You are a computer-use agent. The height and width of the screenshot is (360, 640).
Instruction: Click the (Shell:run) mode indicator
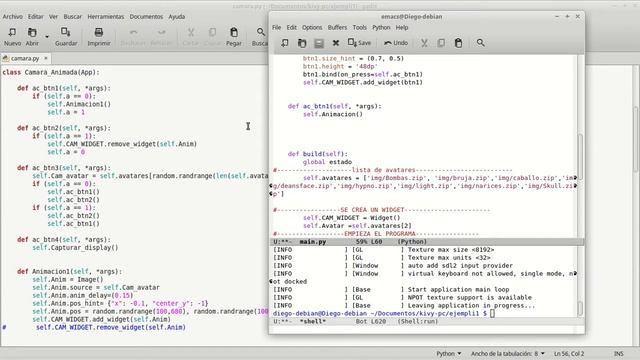click(418, 322)
